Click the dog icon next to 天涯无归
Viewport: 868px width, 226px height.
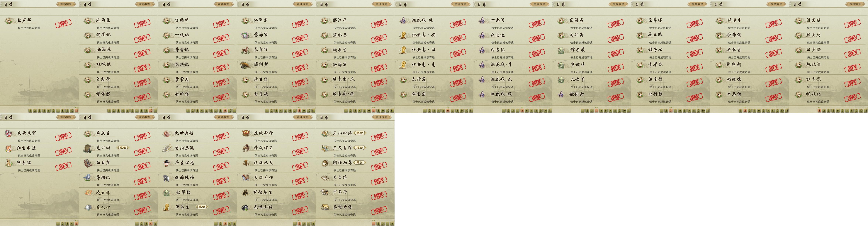point(246,177)
